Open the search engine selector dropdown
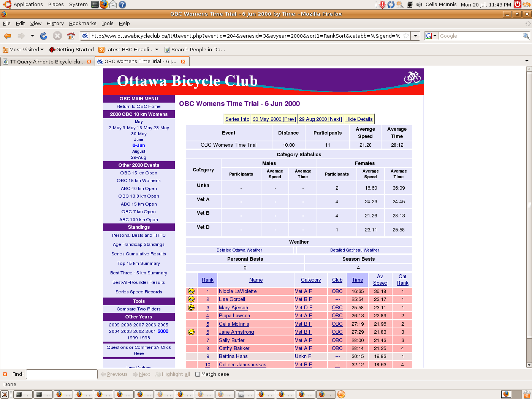The image size is (532, 399). coord(431,36)
